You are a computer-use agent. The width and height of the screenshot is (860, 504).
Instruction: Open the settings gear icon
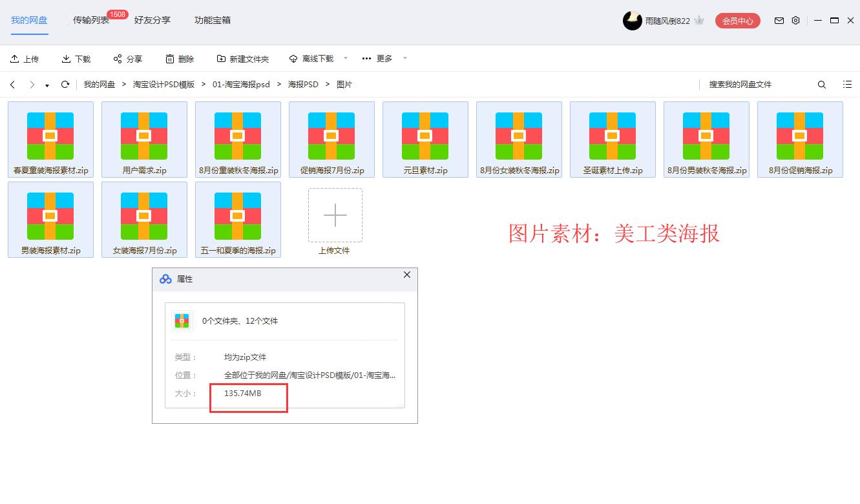795,21
